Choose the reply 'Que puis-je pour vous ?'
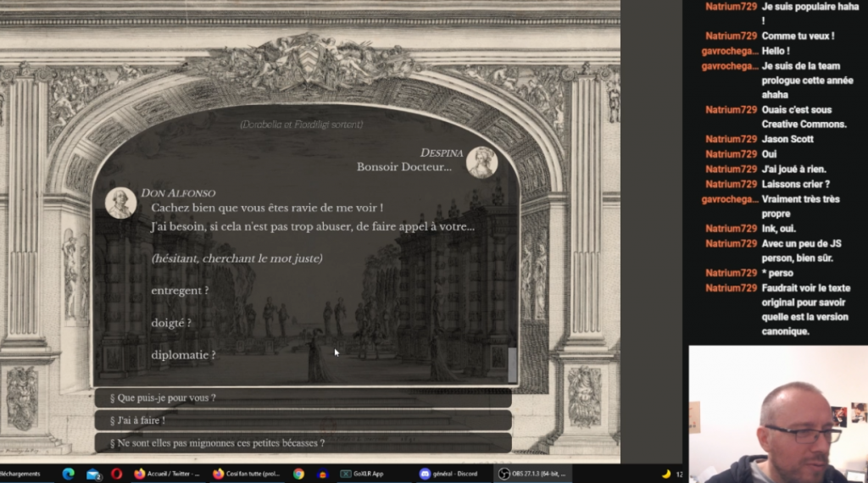 pos(303,397)
